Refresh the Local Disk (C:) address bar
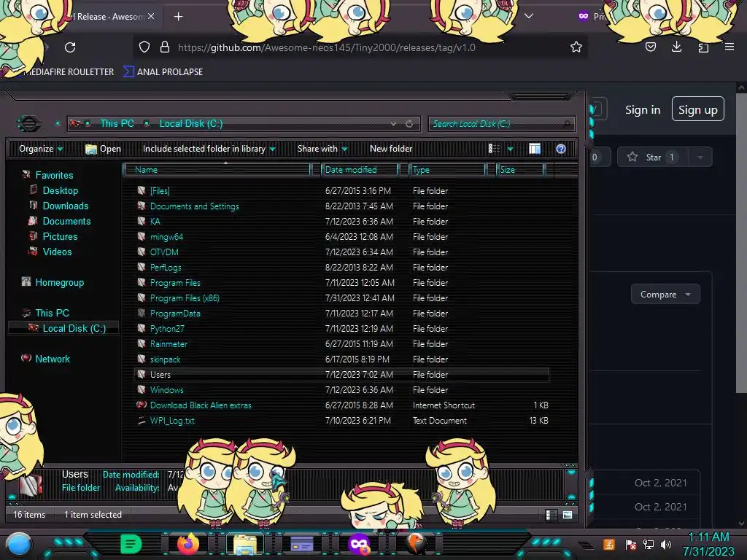Screen dimensions: 747x560 click(x=409, y=124)
